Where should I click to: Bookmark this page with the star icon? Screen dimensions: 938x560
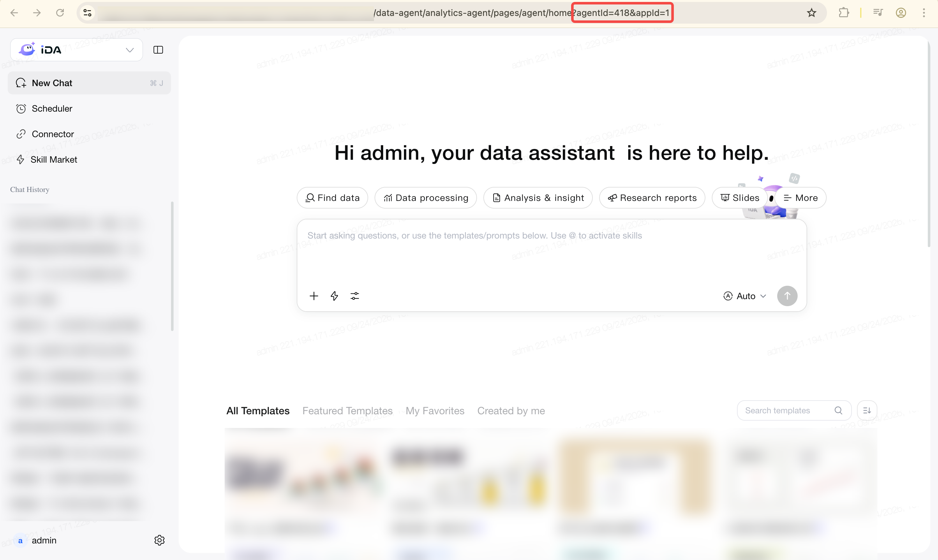click(x=811, y=13)
